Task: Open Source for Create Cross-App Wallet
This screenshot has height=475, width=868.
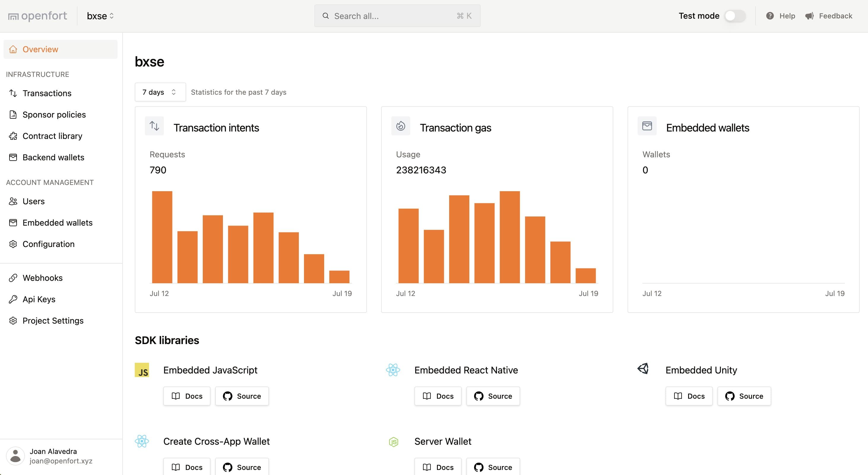Action: click(242, 467)
